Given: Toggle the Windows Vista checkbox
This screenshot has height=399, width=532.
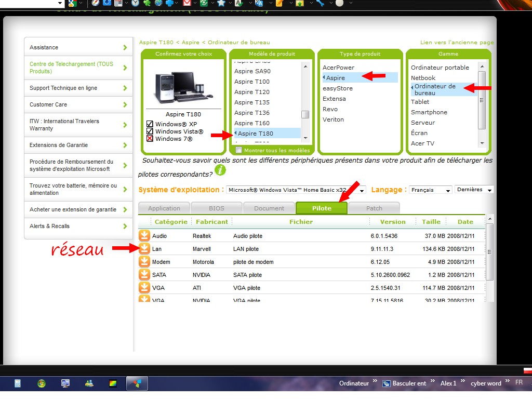Looking at the screenshot, I should [x=150, y=131].
